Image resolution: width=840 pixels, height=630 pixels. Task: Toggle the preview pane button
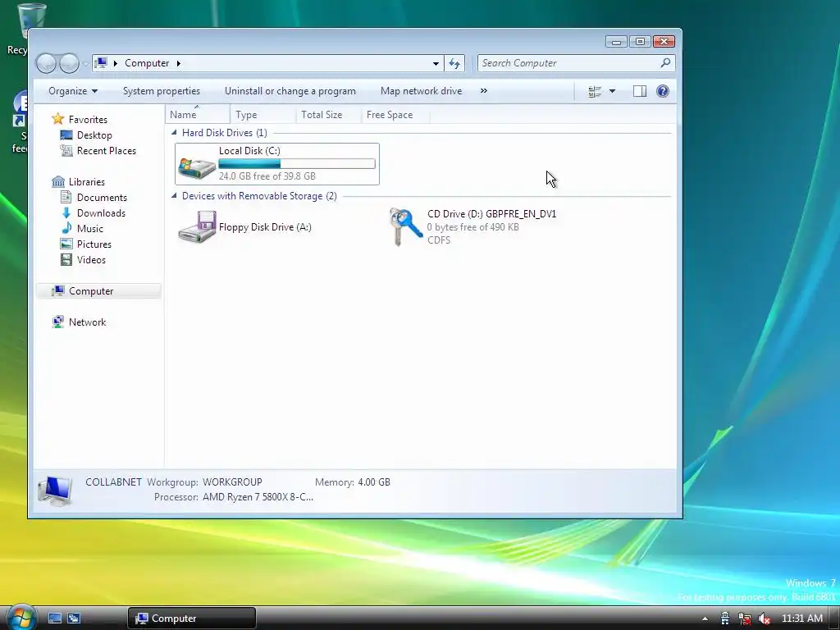tap(640, 92)
